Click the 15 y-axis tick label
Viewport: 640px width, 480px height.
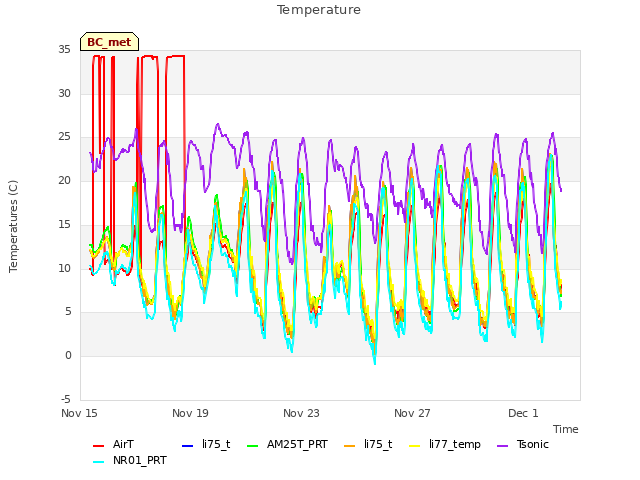coord(64,224)
